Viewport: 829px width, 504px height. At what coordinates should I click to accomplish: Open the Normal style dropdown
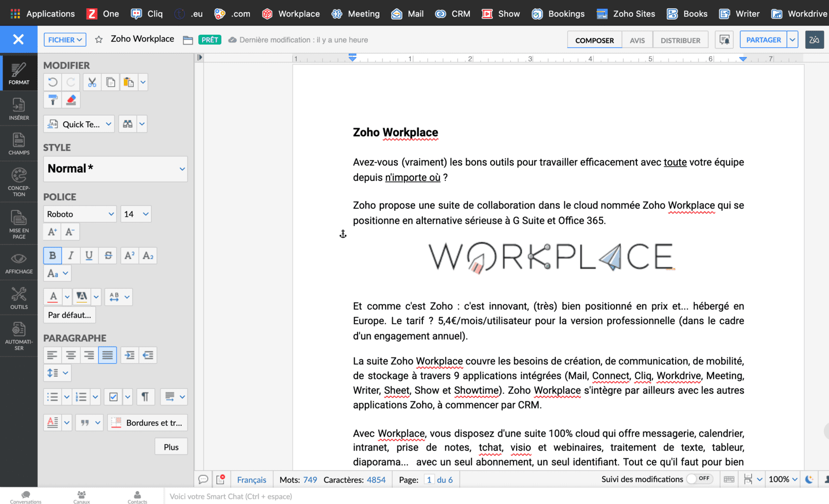coord(116,169)
